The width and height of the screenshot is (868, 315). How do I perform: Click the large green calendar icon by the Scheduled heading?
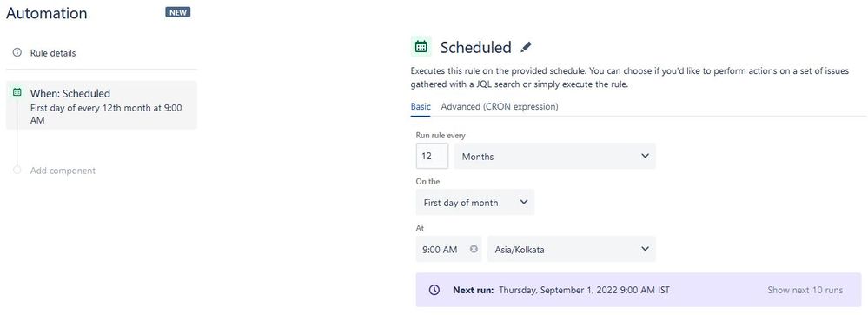point(421,47)
